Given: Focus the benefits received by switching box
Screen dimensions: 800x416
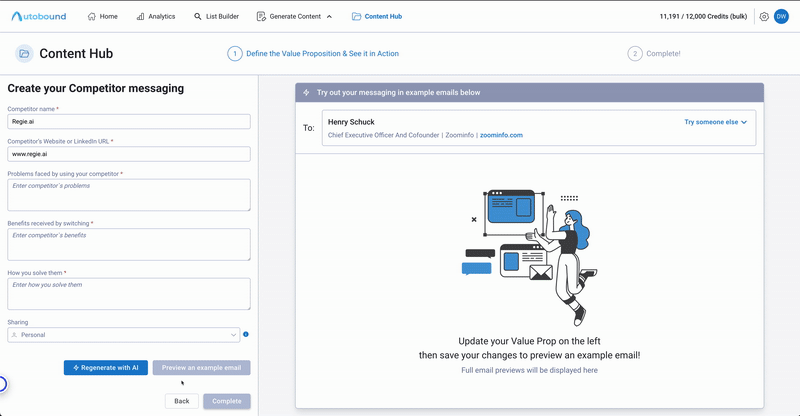Looking at the screenshot, I should (129, 244).
